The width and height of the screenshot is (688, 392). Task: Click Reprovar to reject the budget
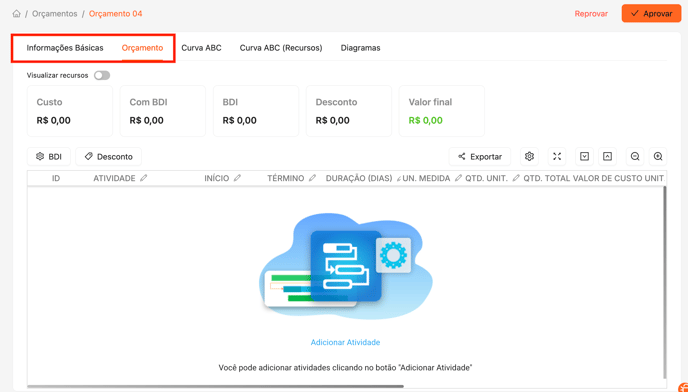[591, 14]
